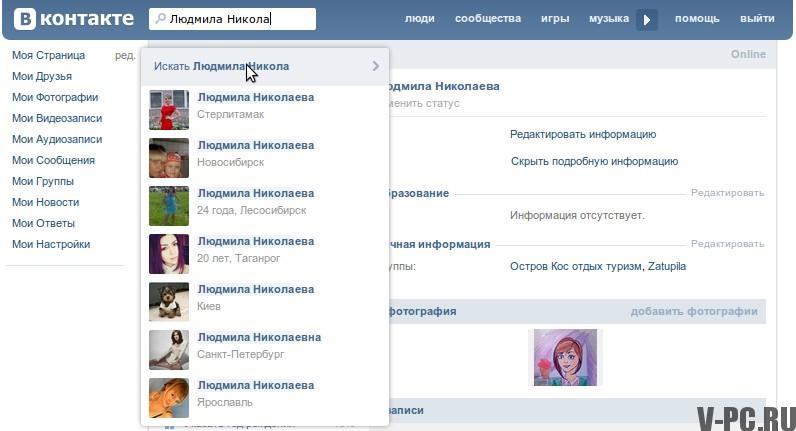Select name Людмила Николаева from Ярославль
The height and width of the screenshot is (431, 796).
(x=256, y=385)
